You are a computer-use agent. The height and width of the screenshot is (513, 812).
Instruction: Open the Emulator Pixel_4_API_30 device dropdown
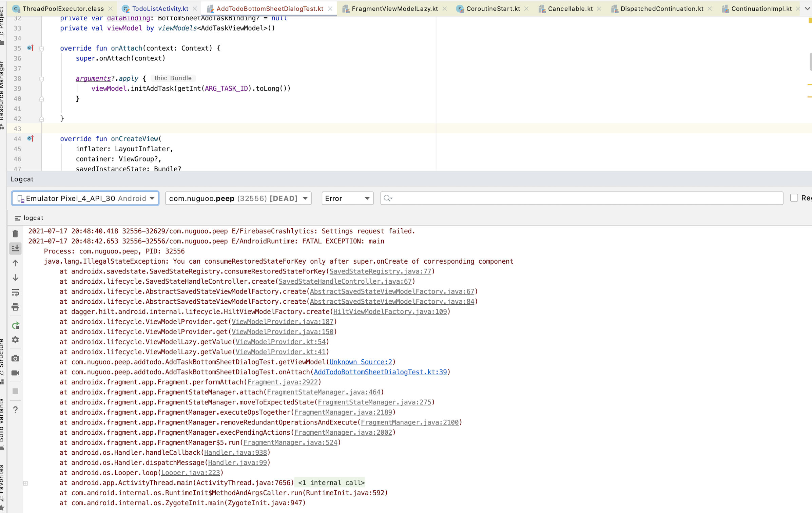tap(85, 198)
